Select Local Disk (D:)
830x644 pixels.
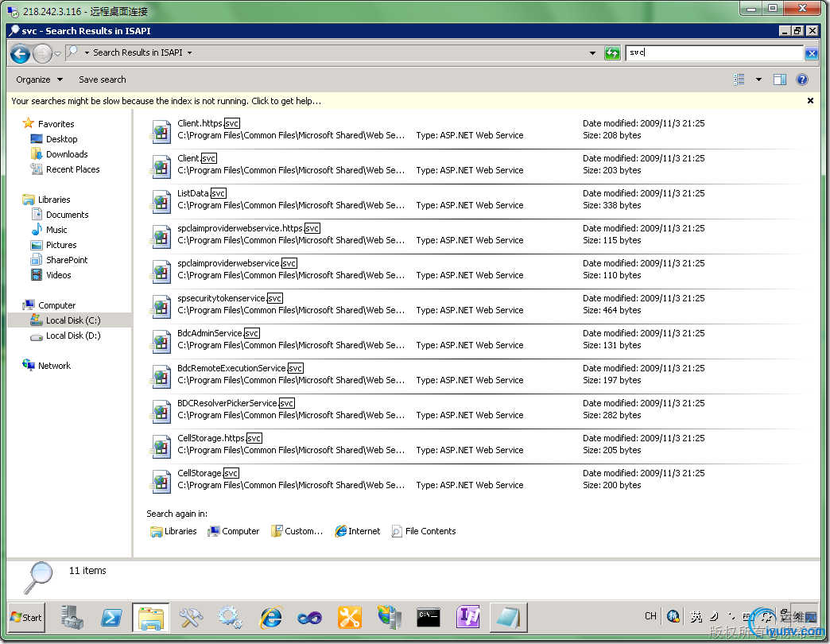66,336
